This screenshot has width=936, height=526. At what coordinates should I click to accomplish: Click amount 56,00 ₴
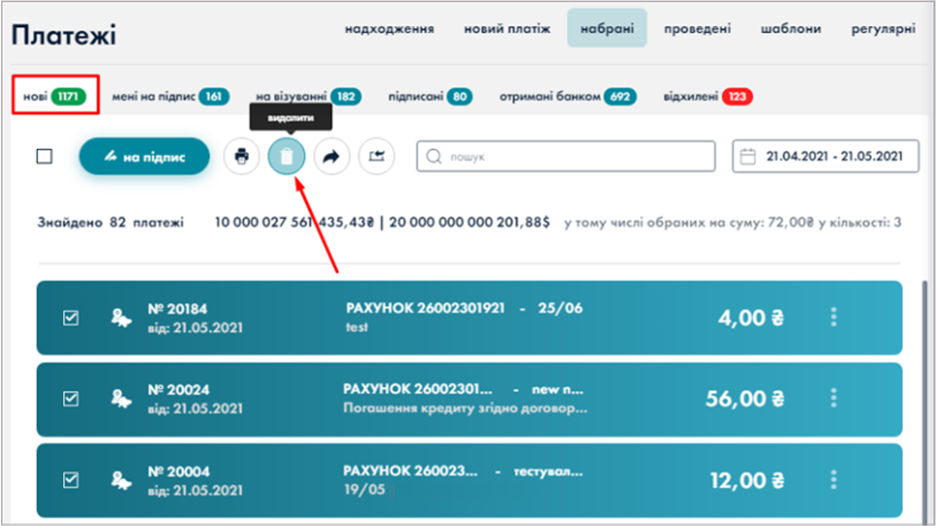(x=744, y=398)
